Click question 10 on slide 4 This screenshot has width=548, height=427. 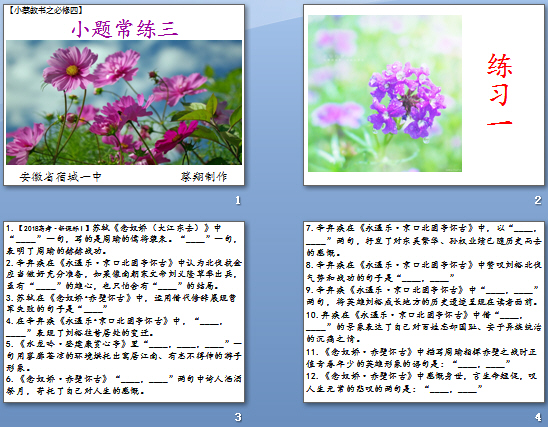[424, 327]
